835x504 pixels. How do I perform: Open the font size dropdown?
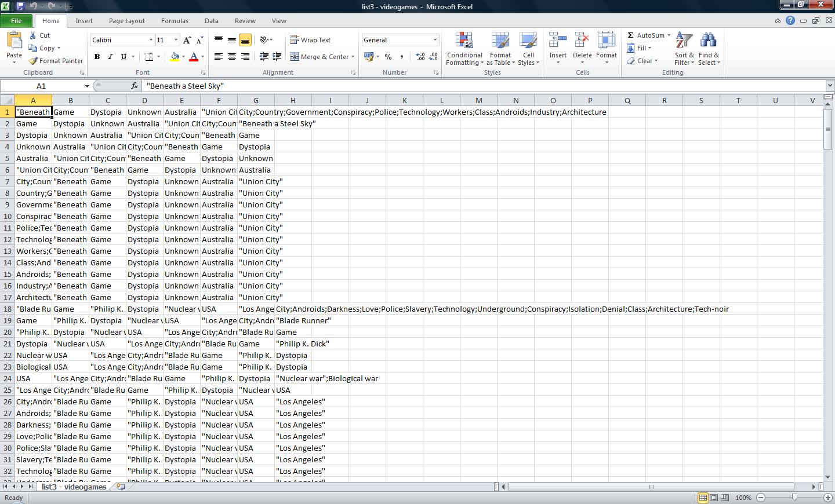176,40
